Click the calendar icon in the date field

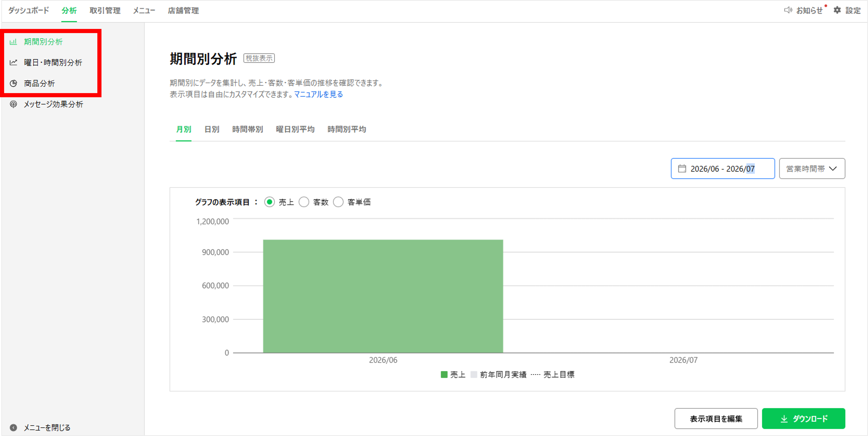[682, 168]
